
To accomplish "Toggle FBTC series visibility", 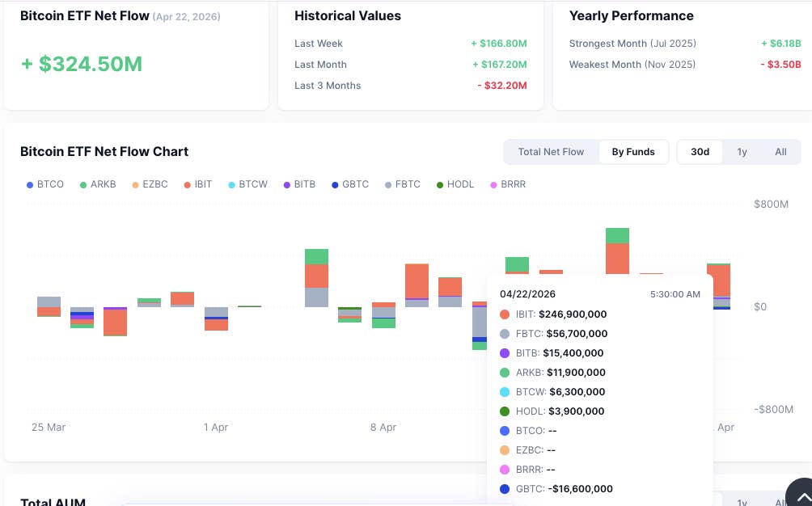I will (402, 184).
